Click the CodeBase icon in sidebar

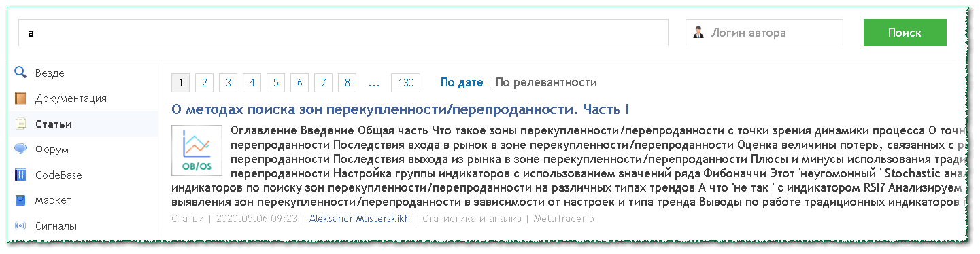pos(20,175)
